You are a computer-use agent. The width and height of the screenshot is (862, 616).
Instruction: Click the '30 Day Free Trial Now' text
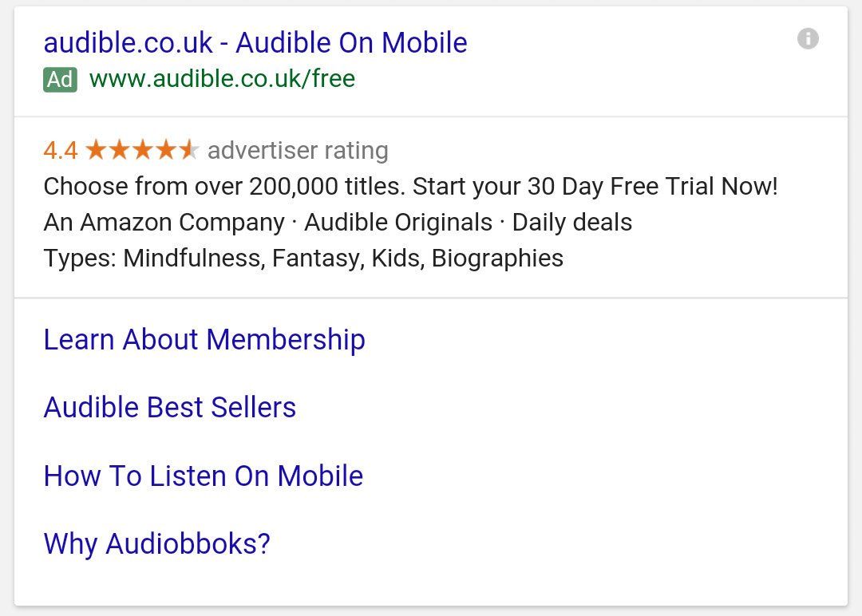click(x=651, y=187)
